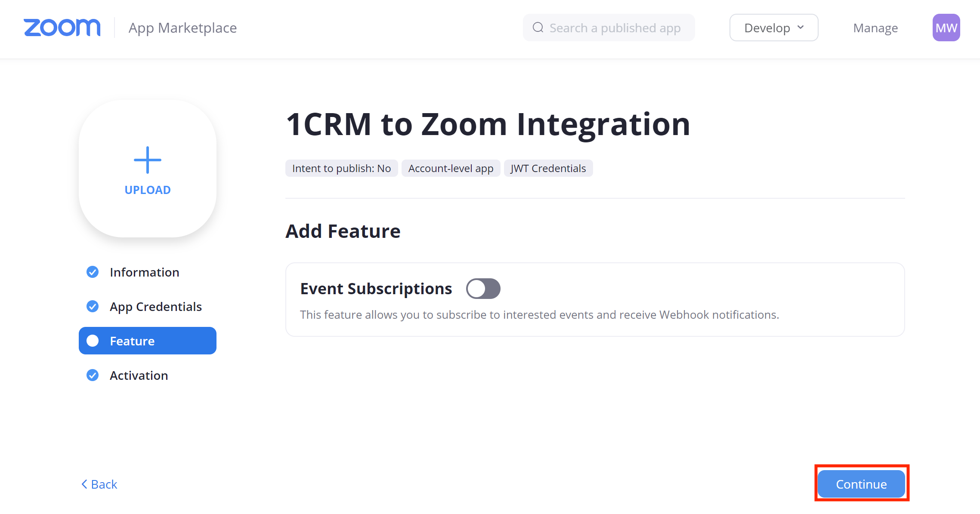Click the search published app field
Viewport: 980px width, 514px height.
click(609, 28)
